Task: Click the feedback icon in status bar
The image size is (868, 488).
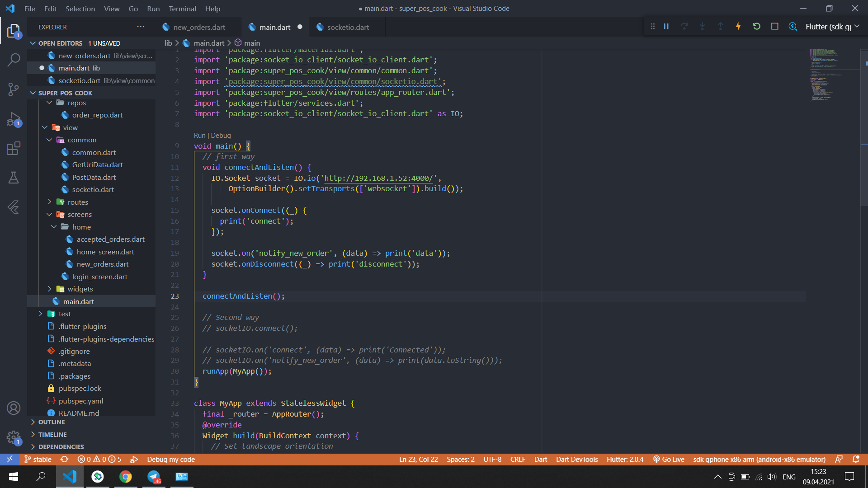Action: tap(839, 460)
